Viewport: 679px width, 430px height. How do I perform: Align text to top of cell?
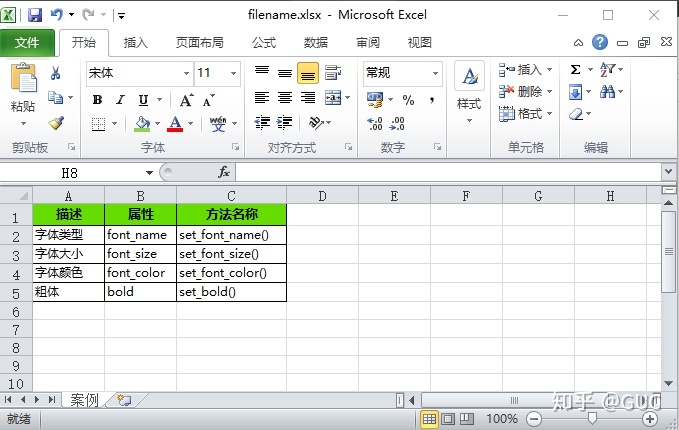pyautogui.click(x=262, y=72)
